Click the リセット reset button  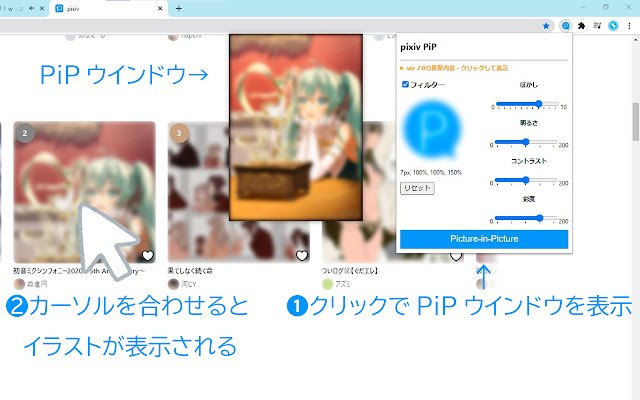point(417,188)
